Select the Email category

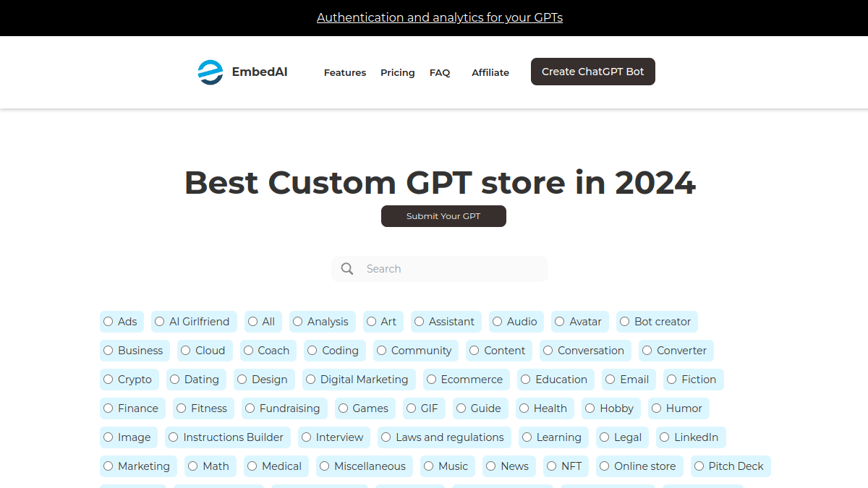[x=629, y=380]
